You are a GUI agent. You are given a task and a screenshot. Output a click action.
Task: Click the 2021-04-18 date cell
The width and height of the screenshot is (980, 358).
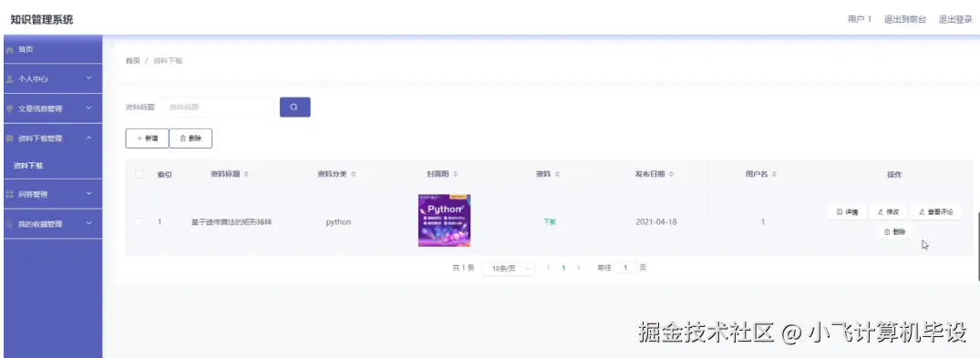[x=656, y=221]
